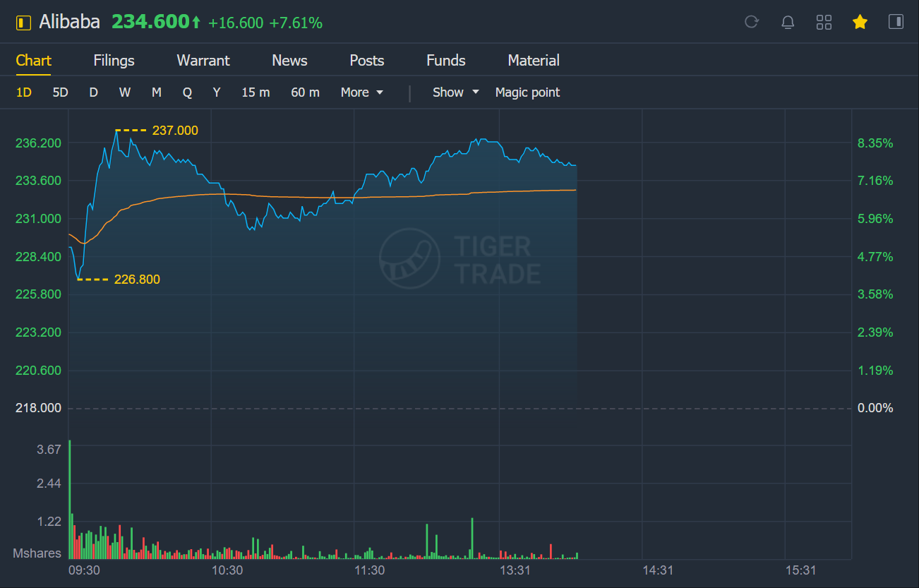Click the 13:31 time axis label
The height and width of the screenshot is (588, 919).
pyautogui.click(x=515, y=570)
